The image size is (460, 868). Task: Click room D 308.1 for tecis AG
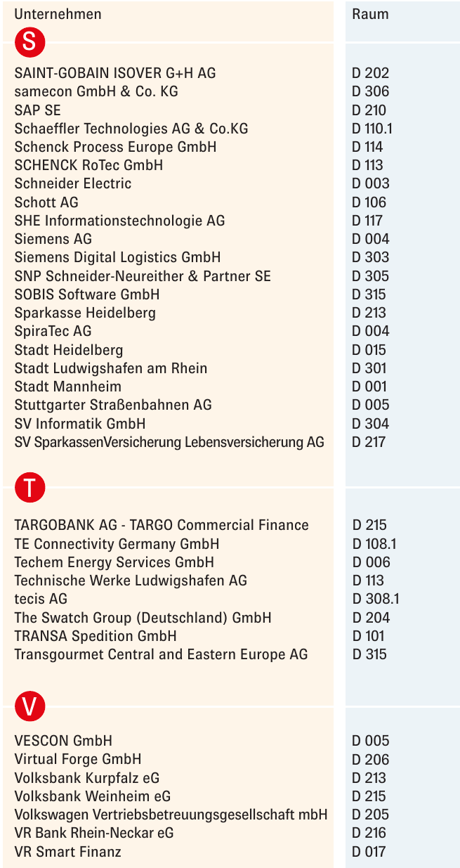coord(375,599)
